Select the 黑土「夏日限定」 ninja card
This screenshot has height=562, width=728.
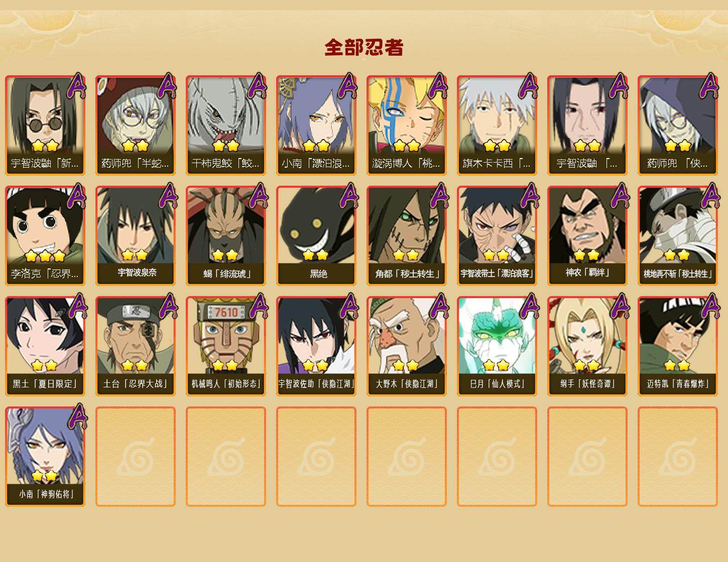click(x=45, y=346)
